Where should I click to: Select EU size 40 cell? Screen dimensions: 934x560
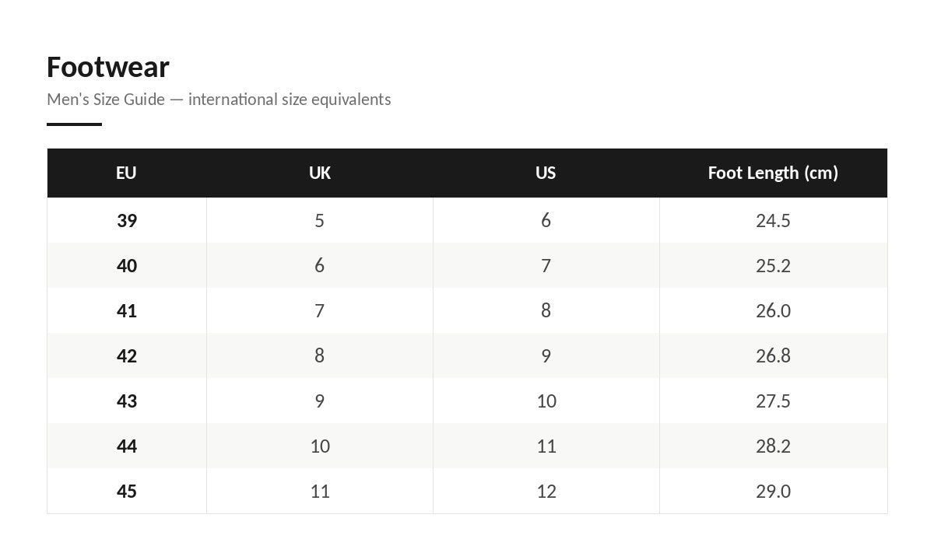click(x=127, y=265)
